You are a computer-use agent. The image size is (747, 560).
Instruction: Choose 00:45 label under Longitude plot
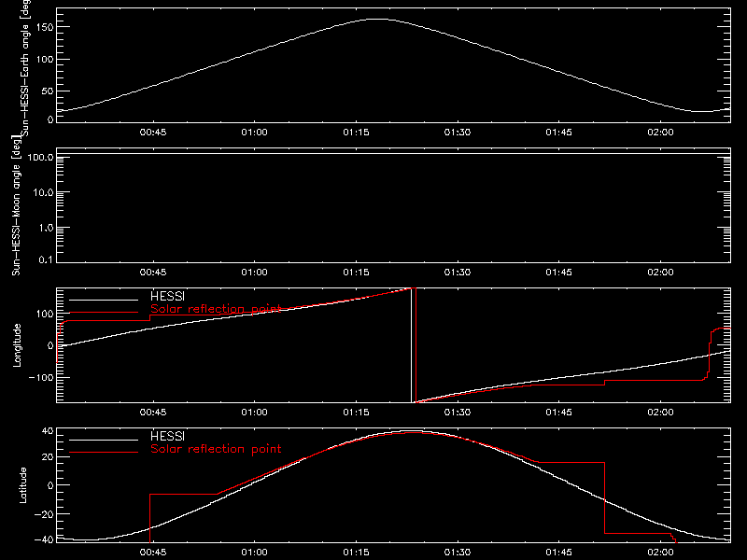click(153, 413)
